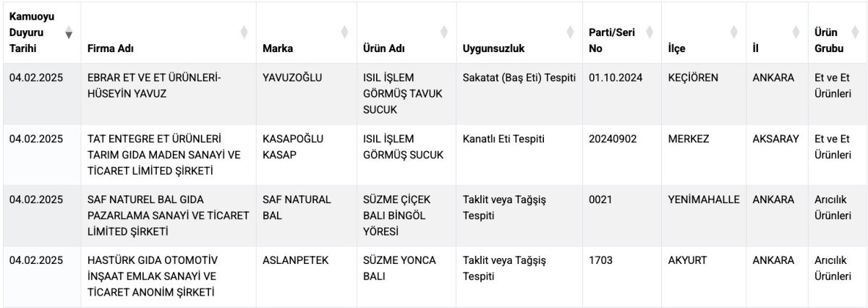Click the AKSARAY province cell

click(775, 139)
